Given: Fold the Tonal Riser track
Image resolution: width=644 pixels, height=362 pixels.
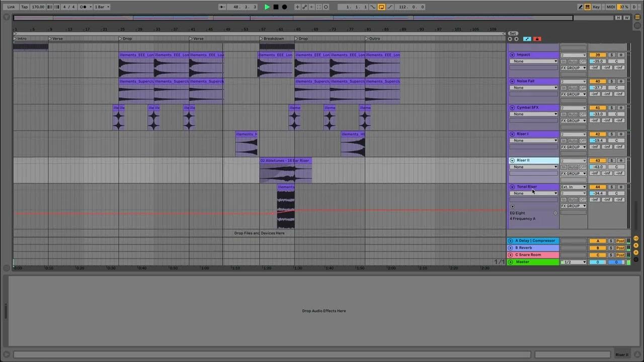Looking at the screenshot, I should [x=512, y=187].
